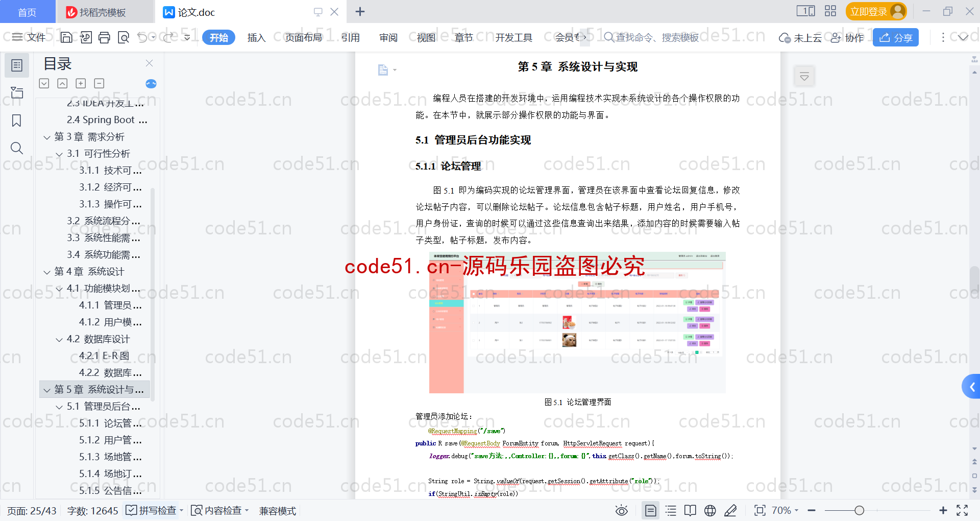The image size is (980, 521).
Task: Toggle 拼写检查 spell check
Action: click(154, 510)
